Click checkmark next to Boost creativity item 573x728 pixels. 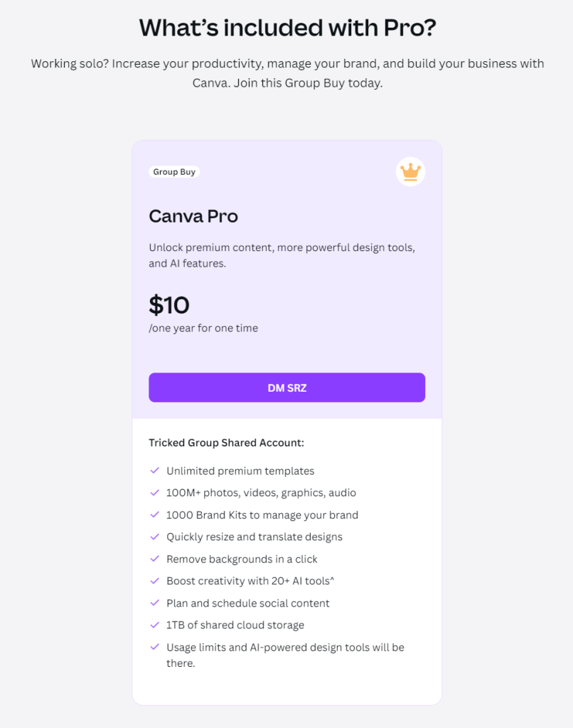tap(154, 581)
